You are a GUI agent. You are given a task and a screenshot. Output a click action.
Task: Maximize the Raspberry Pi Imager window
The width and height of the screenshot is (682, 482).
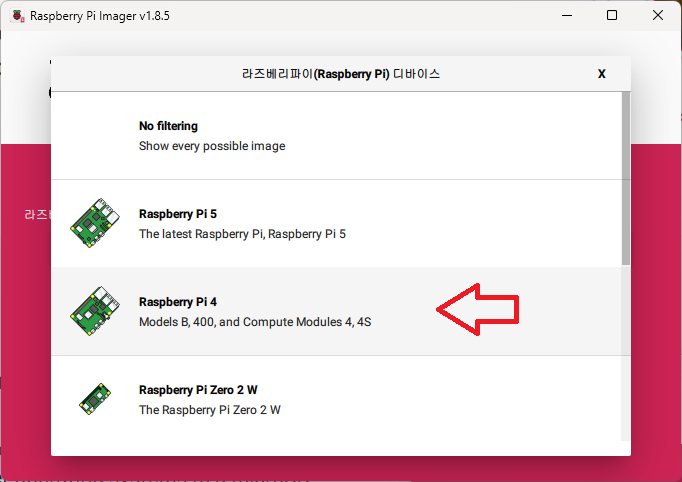(612, 16)
